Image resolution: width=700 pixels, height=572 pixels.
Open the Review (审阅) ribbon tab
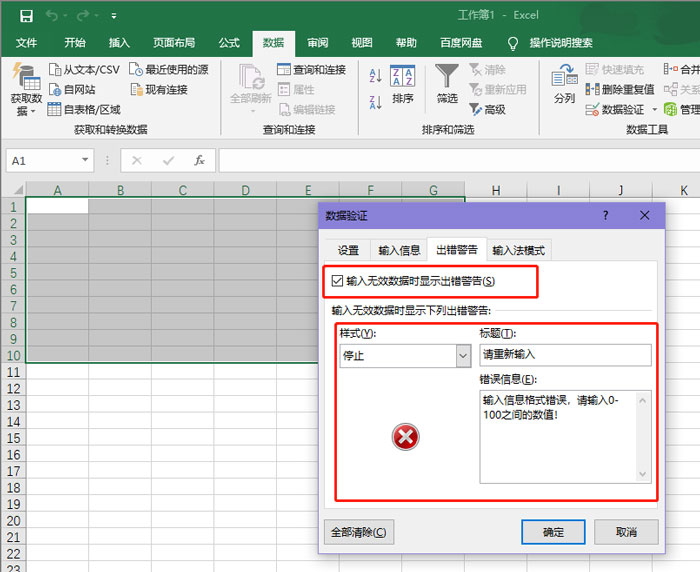(x=317, y=43)
